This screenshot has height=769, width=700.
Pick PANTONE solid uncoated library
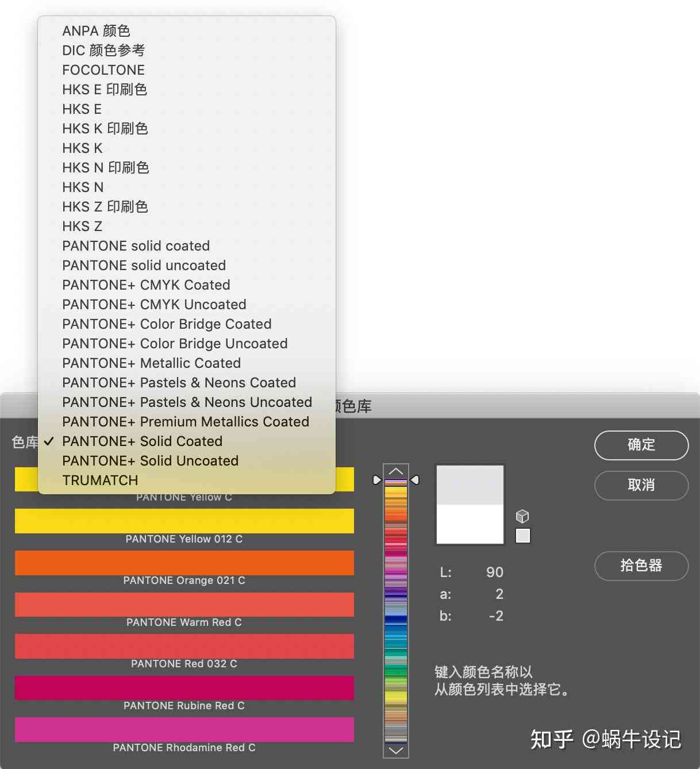(x=187, y=265)
